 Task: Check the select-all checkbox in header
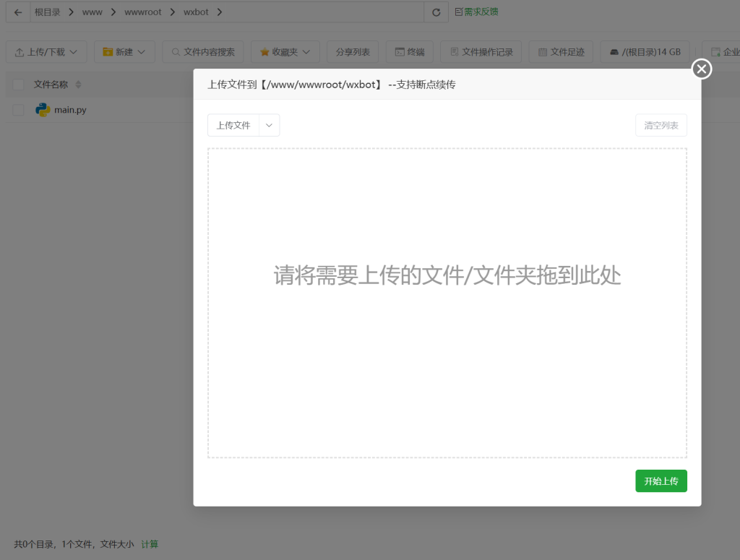coord(18,84)
